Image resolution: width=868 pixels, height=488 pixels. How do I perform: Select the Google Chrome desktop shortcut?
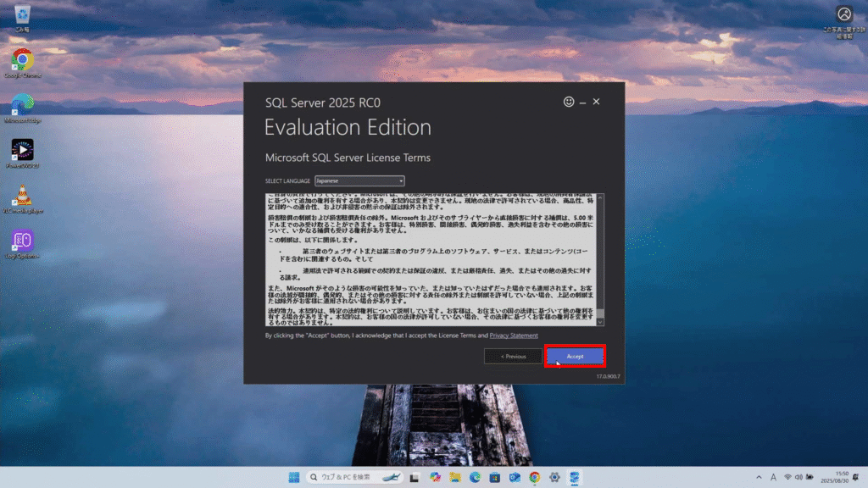point(22,64)
